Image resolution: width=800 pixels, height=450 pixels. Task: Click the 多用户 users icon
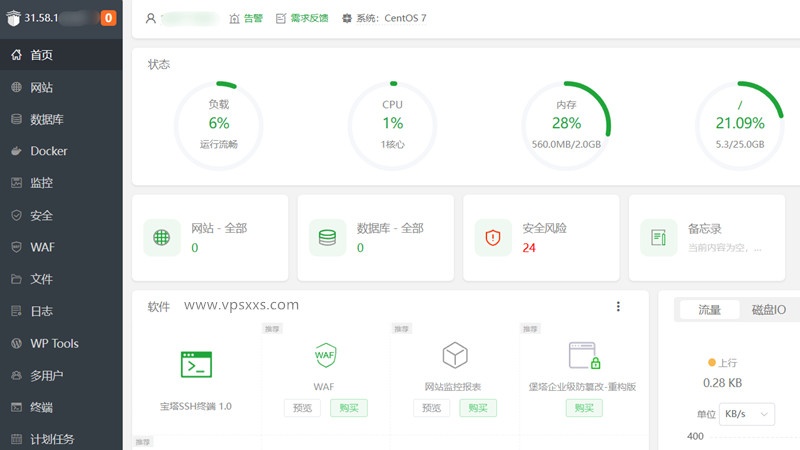(16, 376)
